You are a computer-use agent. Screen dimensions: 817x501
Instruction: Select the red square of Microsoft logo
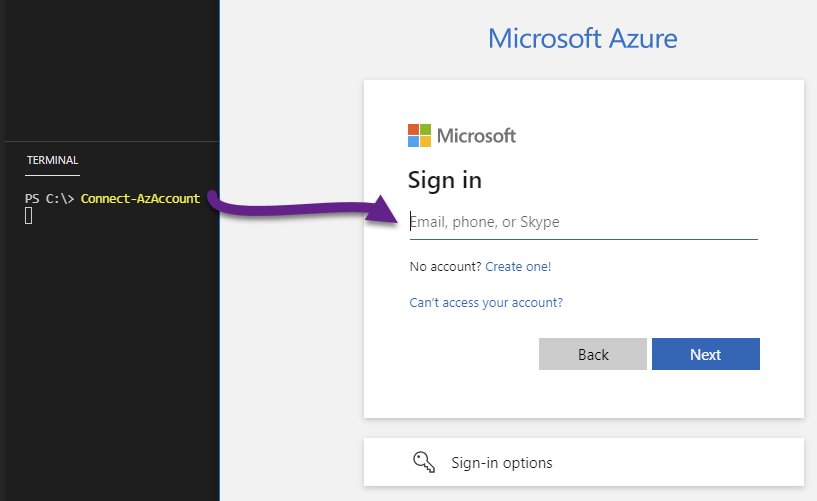click(x=414, y=130)
